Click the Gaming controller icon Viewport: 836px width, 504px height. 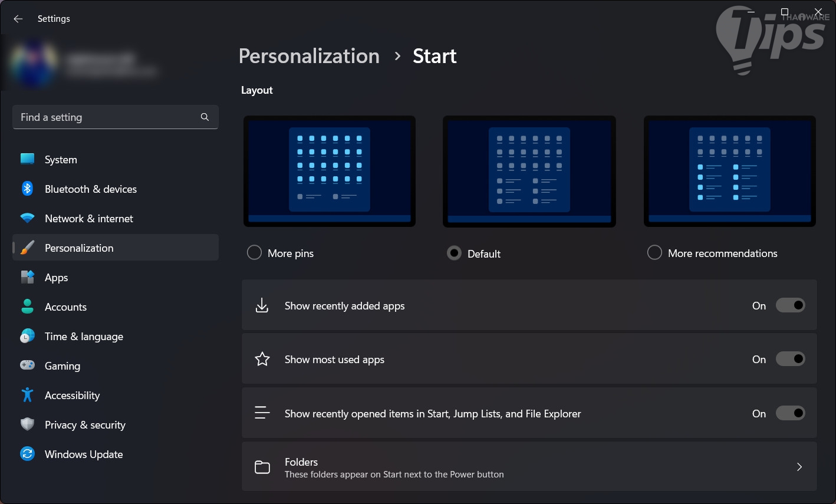pos(27,365)
